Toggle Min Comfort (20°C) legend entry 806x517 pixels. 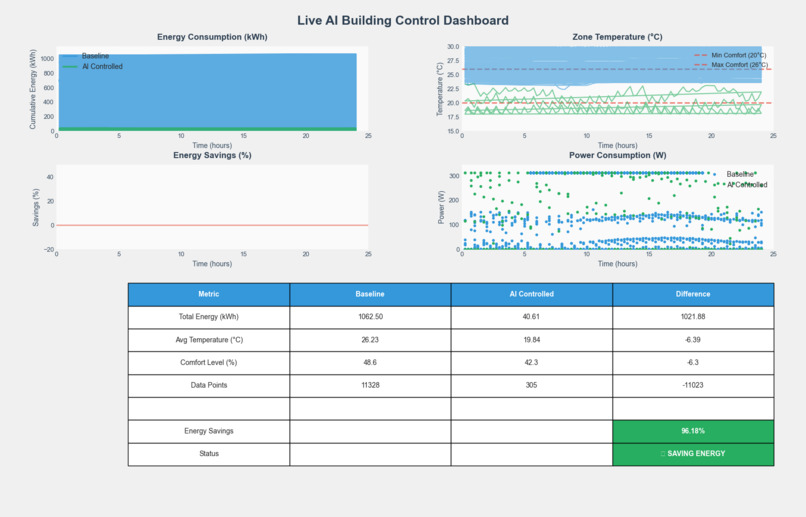730,55
